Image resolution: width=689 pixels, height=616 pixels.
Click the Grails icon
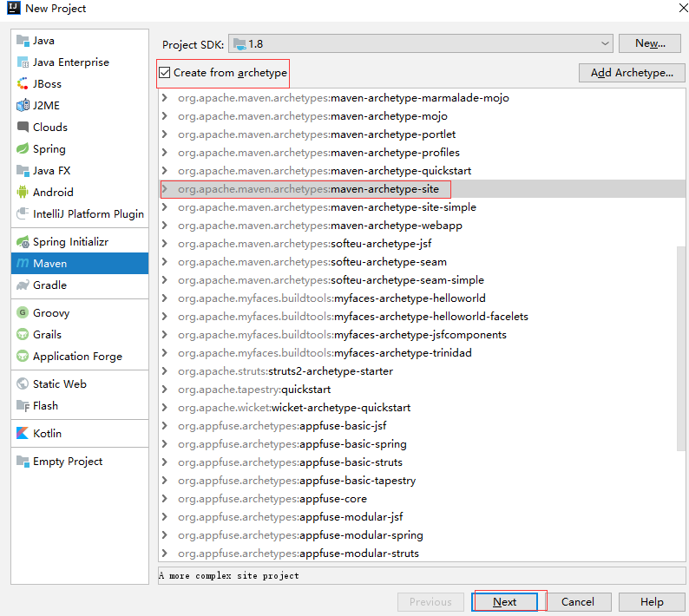(x=23, y=334)
